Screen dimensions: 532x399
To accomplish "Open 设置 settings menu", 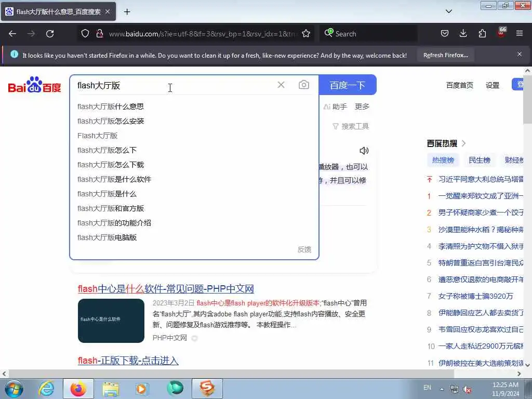I will (493, 85).
